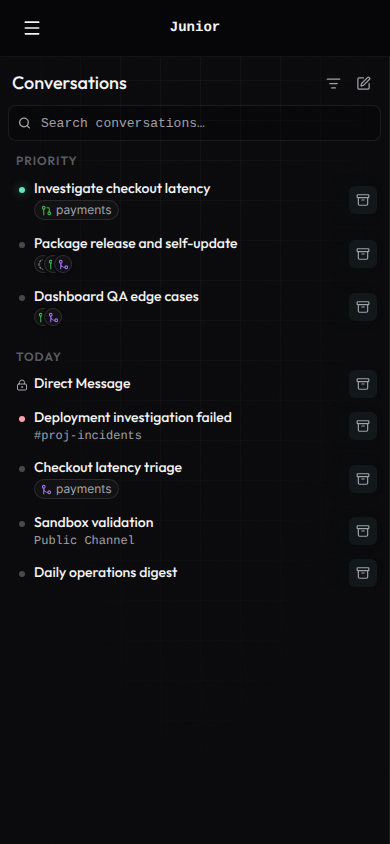Screen dimensions: 390x844
Task: Archive Checkout latency triage conversation
Action: coord(363,479)
